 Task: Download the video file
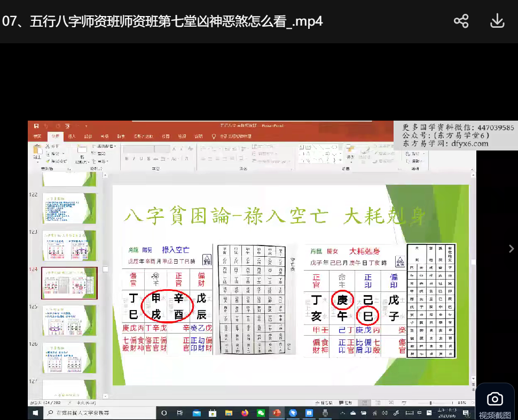coord(497,21)
